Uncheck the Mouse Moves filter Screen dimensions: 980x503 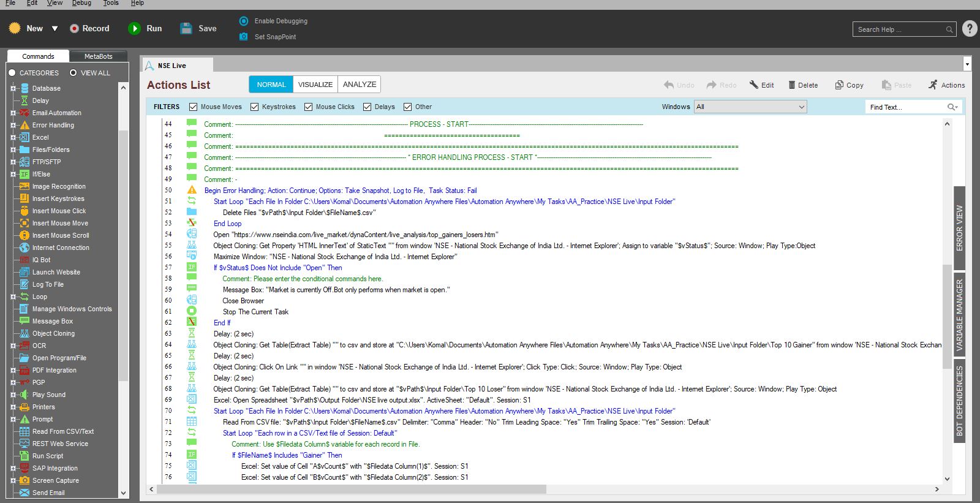(x=194, y=107)
